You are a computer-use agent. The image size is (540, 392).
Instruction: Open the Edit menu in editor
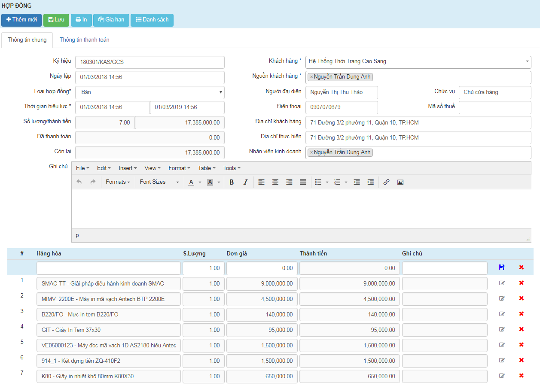(104, 168)
